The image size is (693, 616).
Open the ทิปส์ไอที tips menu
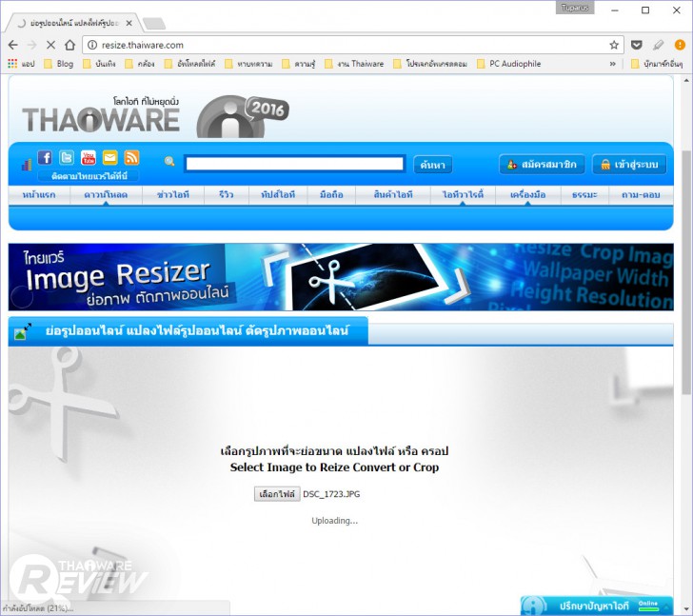click(x=278, y=195)
